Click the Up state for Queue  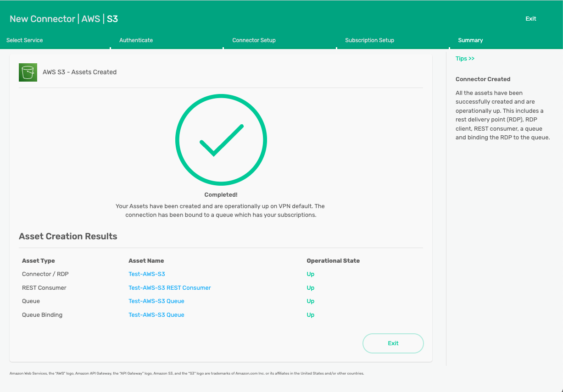(x=311, y=301)
